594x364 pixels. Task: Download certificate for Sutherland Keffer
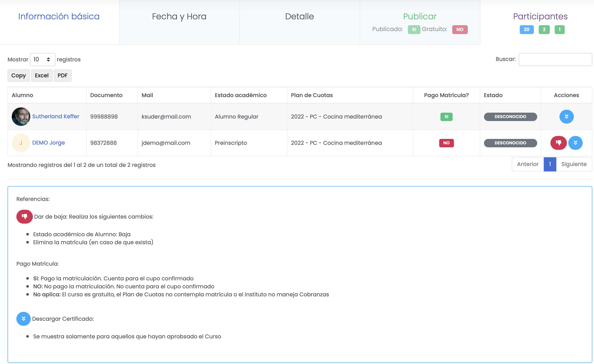[566, 117]
